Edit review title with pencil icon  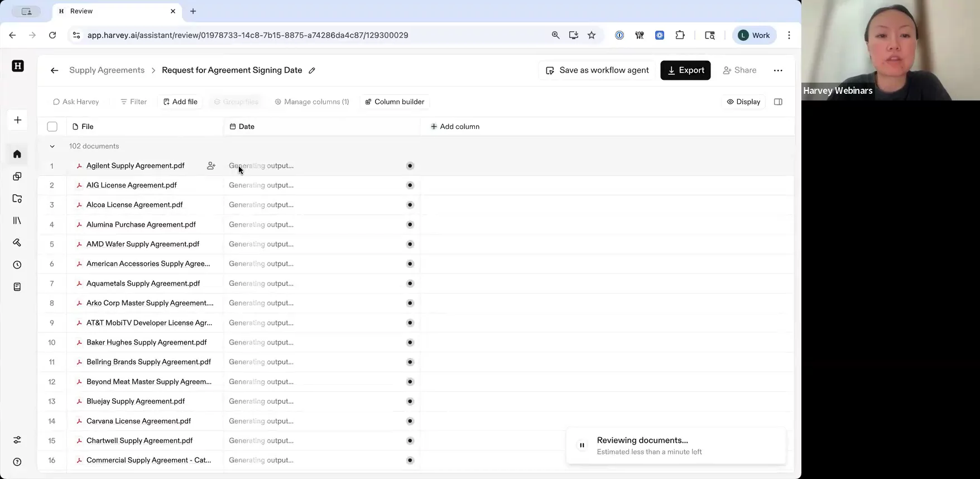click(x=312, y=70)
